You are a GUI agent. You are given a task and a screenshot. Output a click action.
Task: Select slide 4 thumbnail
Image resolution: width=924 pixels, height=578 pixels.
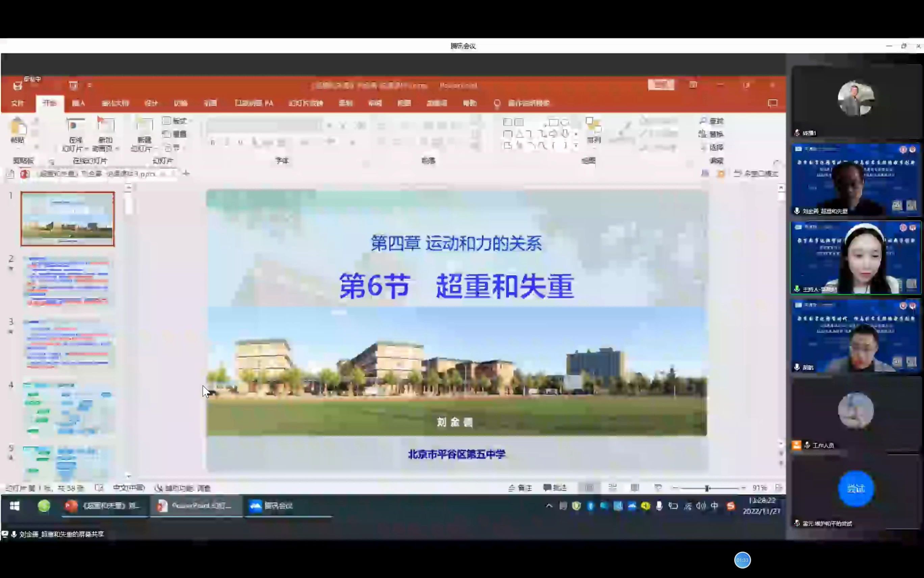click(68, 408)
